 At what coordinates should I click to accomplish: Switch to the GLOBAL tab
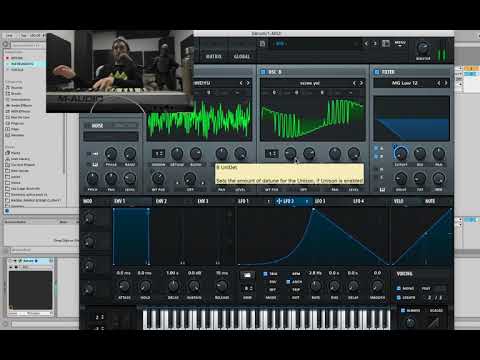click(242, 56)
